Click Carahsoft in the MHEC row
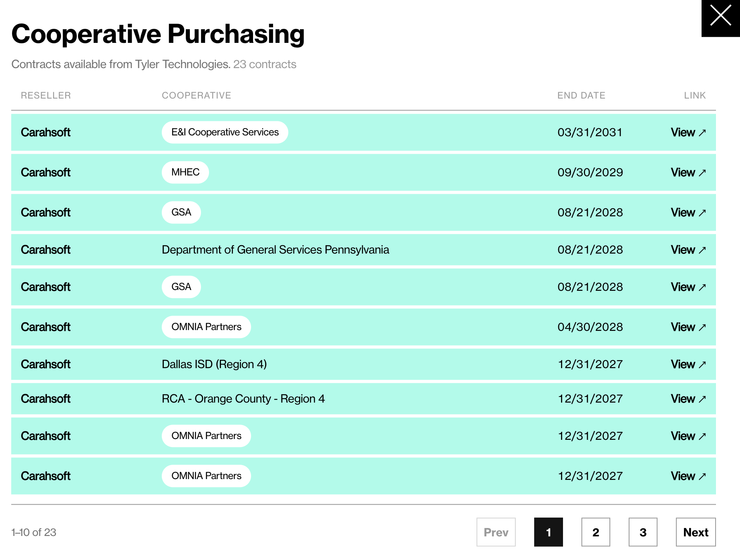 coord(46,173)
